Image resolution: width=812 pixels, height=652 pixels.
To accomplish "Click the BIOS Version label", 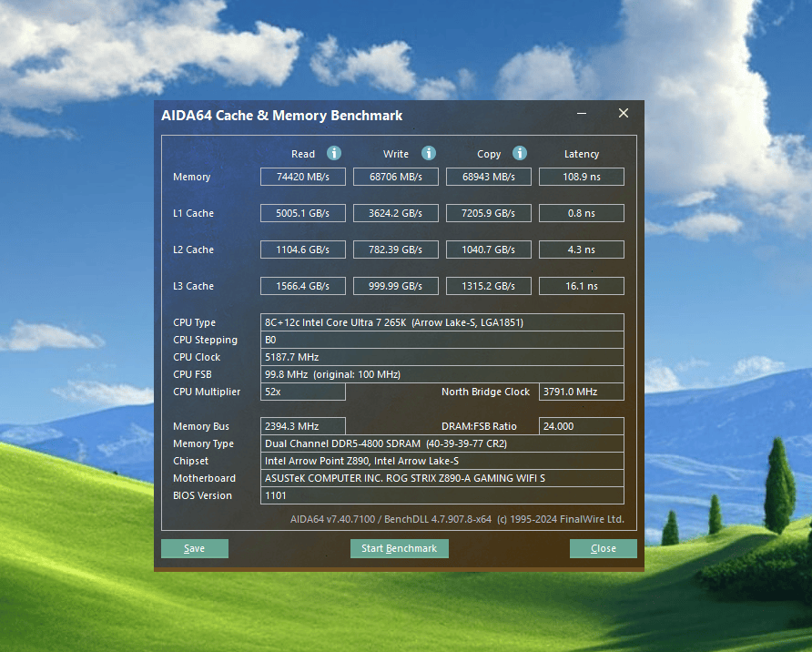I will click(202, 495).
